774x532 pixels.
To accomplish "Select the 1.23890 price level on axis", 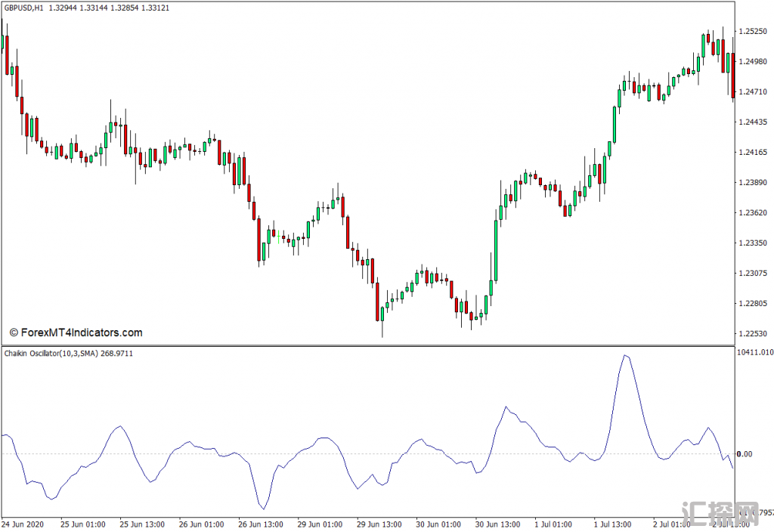I will (754, 183).
